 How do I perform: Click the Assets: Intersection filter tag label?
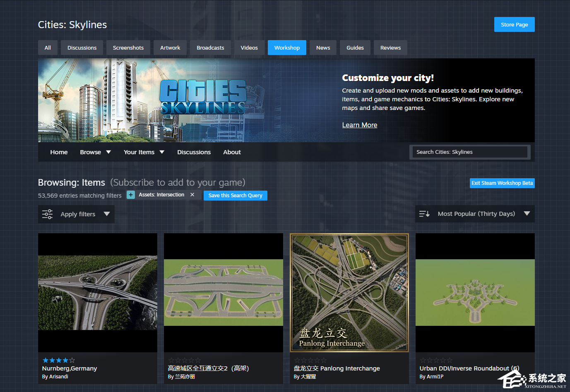[x=161, y=195]
